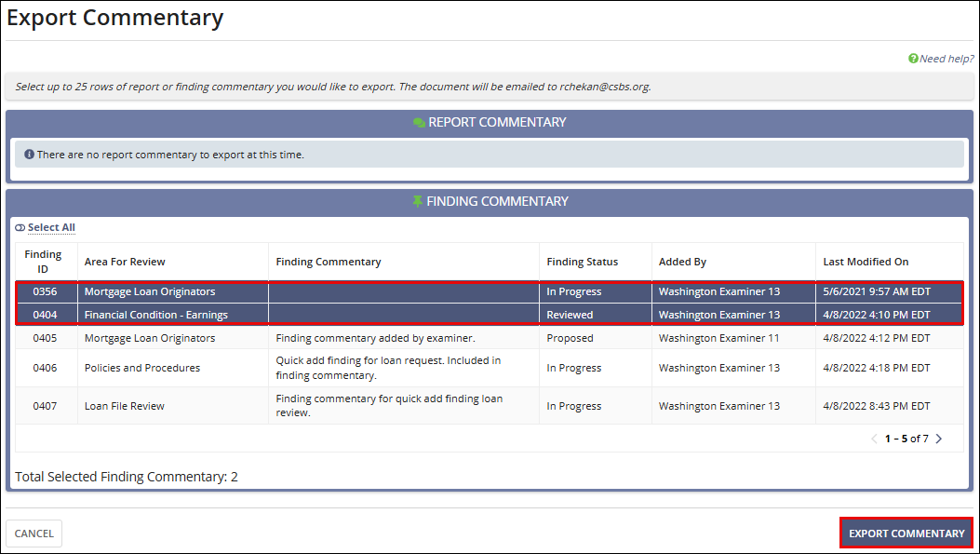980x554 pixels.
Task: Deselect finding row 0404
Action: (x=372, y=314)
